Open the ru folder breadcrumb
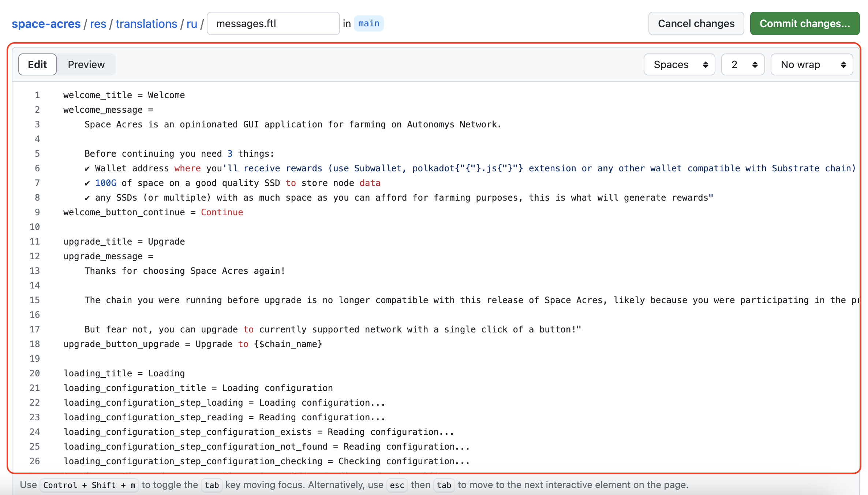Image resolution: width=868 pixels, height=495 pixels. 192,24
